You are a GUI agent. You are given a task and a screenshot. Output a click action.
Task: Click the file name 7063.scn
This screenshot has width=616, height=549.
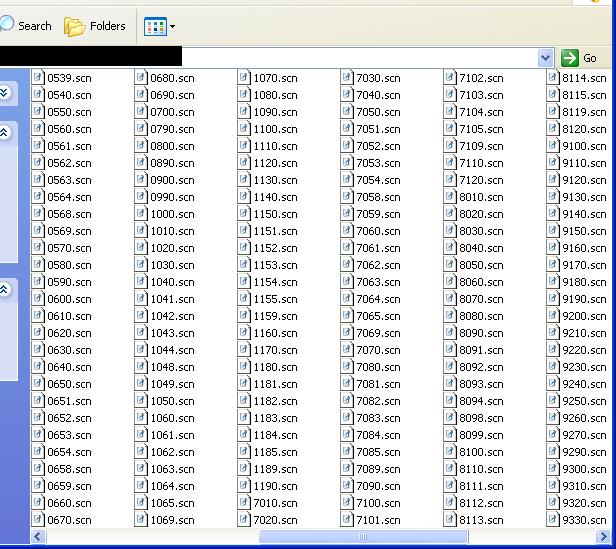(378, 282)
